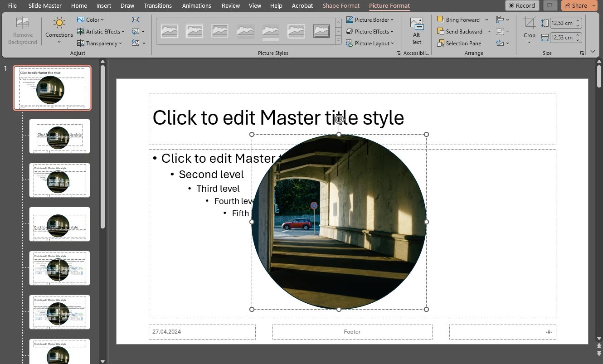
Task: Select the first slide master thumbnail
Action: click(52, 88)
